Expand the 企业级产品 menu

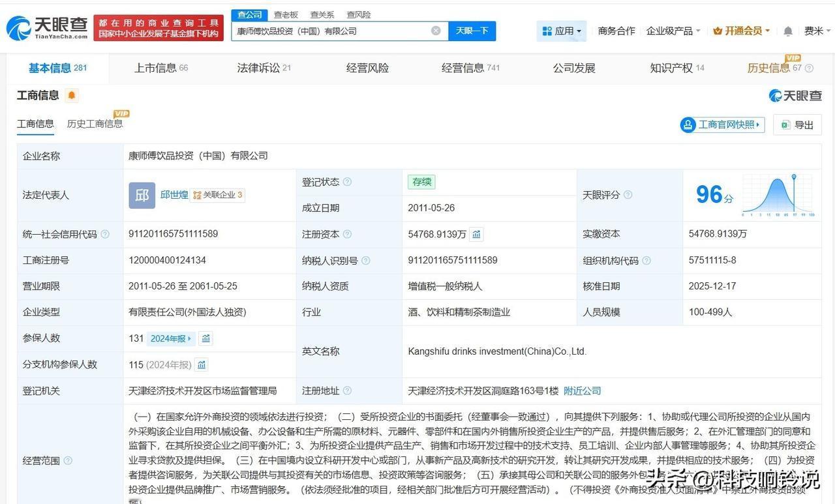coord(673,31)
